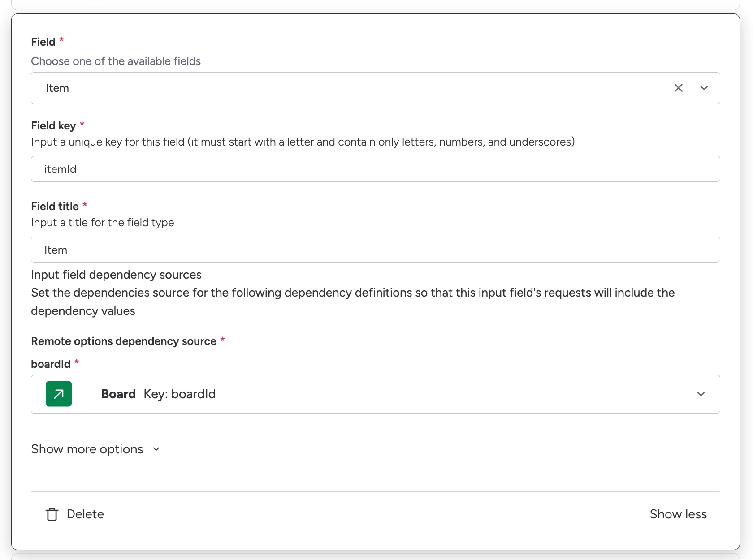Click the "Input a title for the field type" hint

tap(102, 223)
